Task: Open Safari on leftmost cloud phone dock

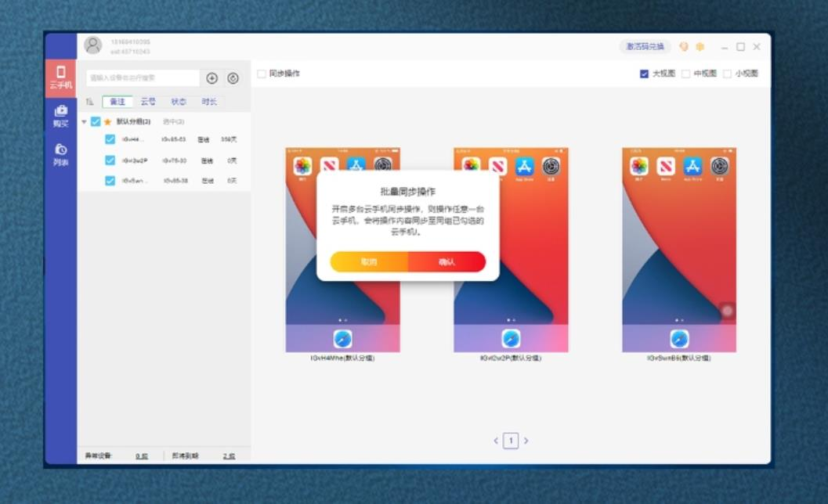Action: (x=342, y=339)
